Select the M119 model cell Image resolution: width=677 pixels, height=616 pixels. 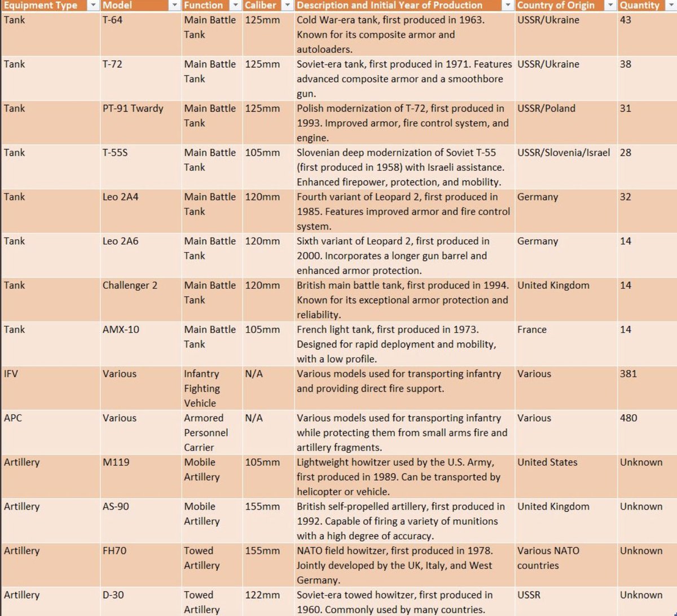(x=141, y=477)
